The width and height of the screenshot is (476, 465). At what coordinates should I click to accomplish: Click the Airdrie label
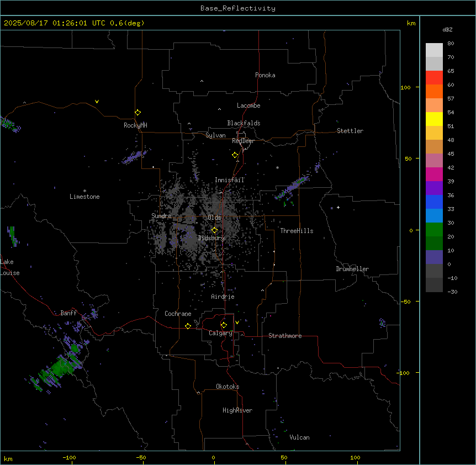point(223,297)
